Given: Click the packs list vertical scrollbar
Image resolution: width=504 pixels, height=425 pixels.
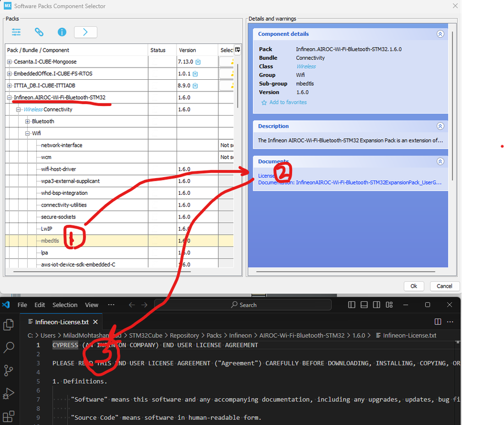Looking at the screenshot, I should (238, 85).
